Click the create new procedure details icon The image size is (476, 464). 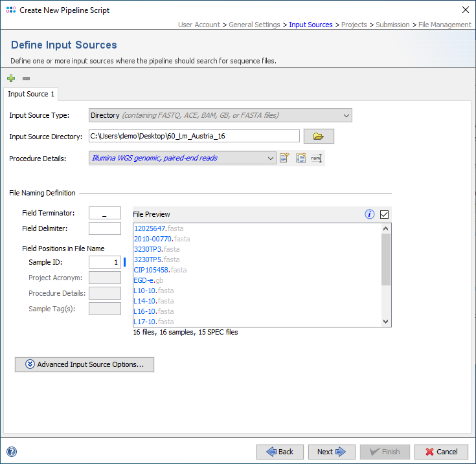click(284, 158)
